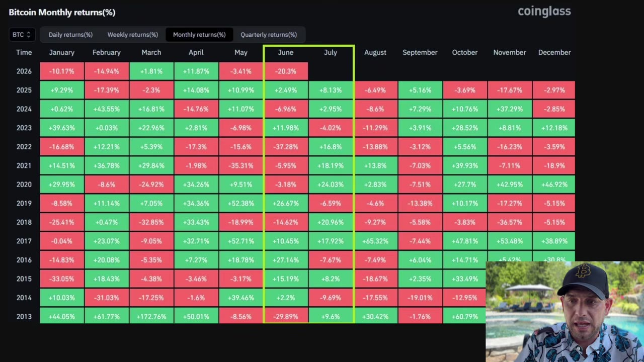Click the webcam video overlay thumbnail
The width and height of the screenshot is (644, 362).
(565, 312)
